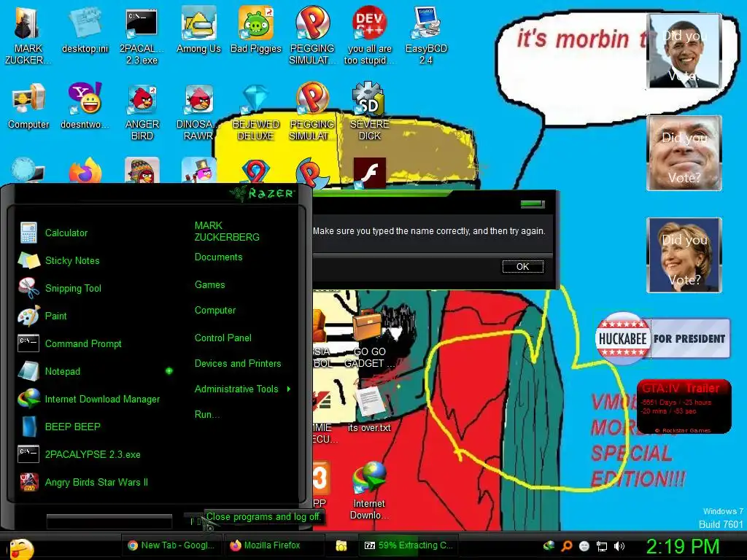Open Control Panel from the Start menu
Viewport: 747px width, 560px height.
click(223, 338)
